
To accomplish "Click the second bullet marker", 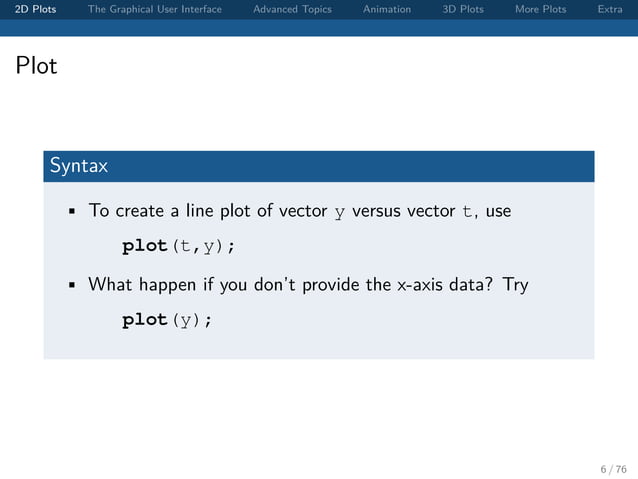I will [x=72, y=285].
